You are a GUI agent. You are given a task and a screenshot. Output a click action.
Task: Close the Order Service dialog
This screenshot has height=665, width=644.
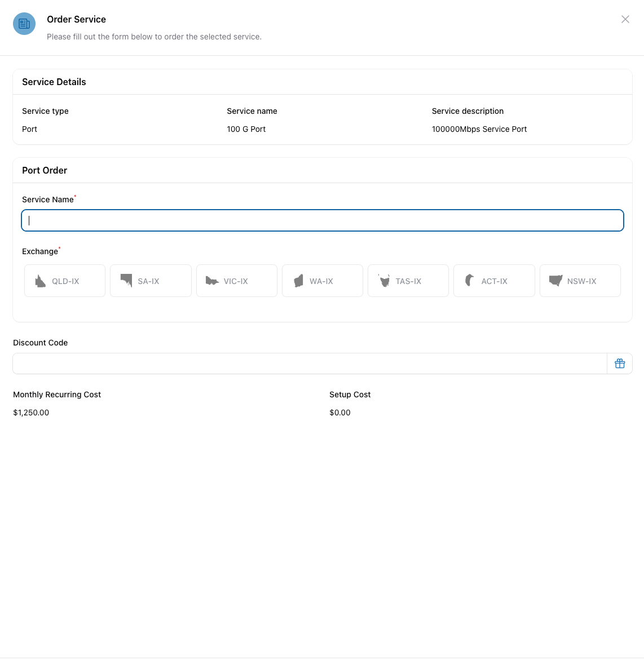pos(625,19)
